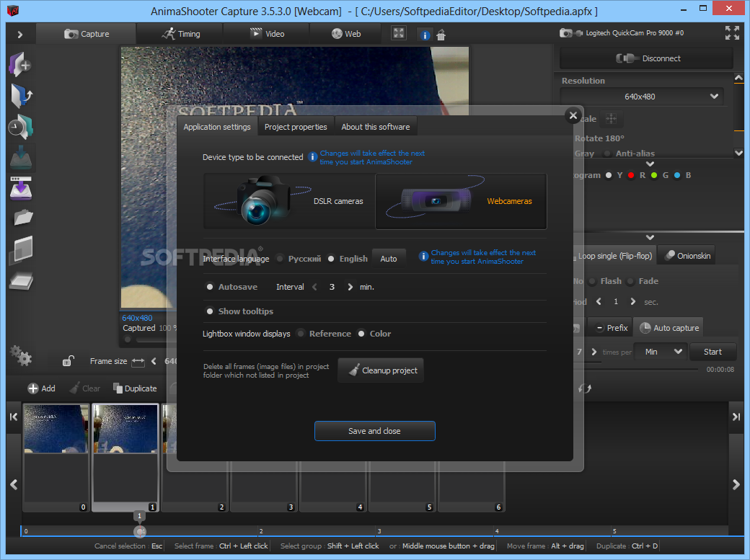Click the expand arrows icon at top right
Screen dimensions: 750x560
[x=732, y=33]
